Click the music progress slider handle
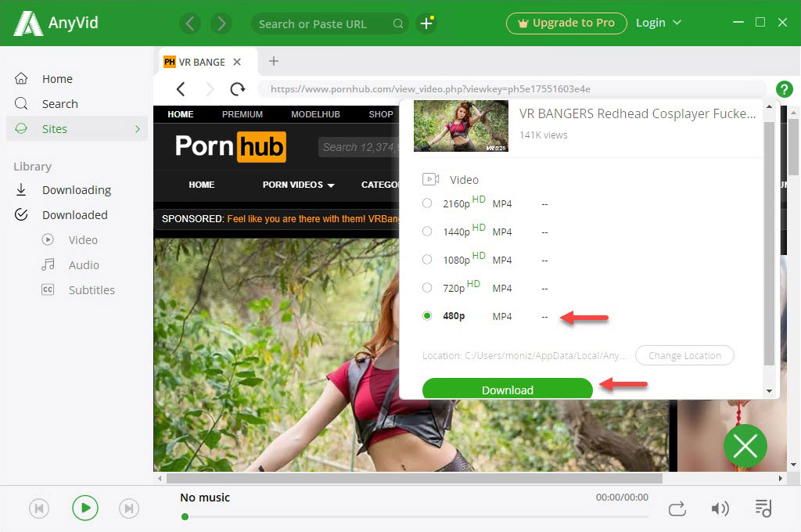801x532 pixels. pyautogui.click(x=185, y=516)
